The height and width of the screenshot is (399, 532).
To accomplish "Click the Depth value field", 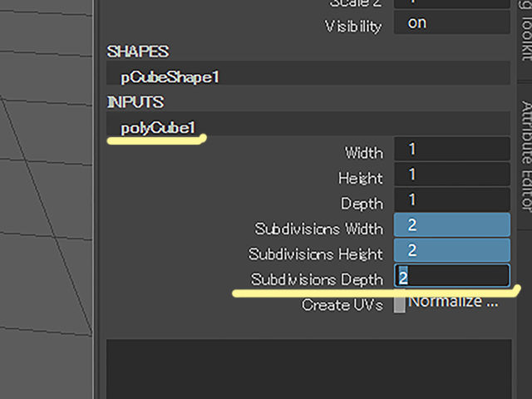I will tap(452, 199).
